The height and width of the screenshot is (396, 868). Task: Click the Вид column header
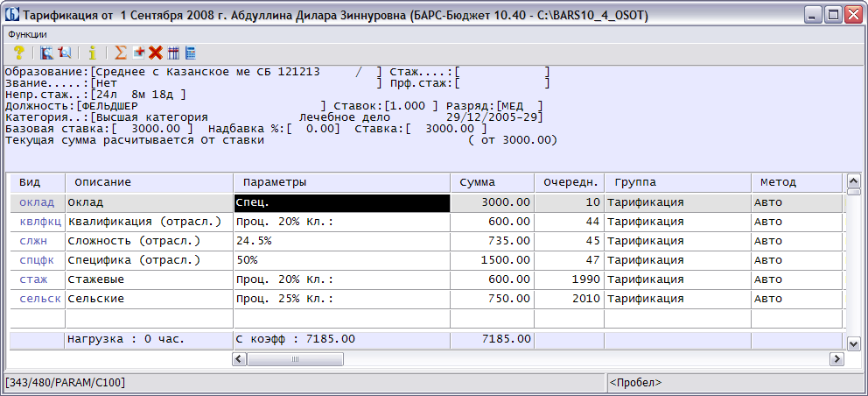[x=37, y=182]
